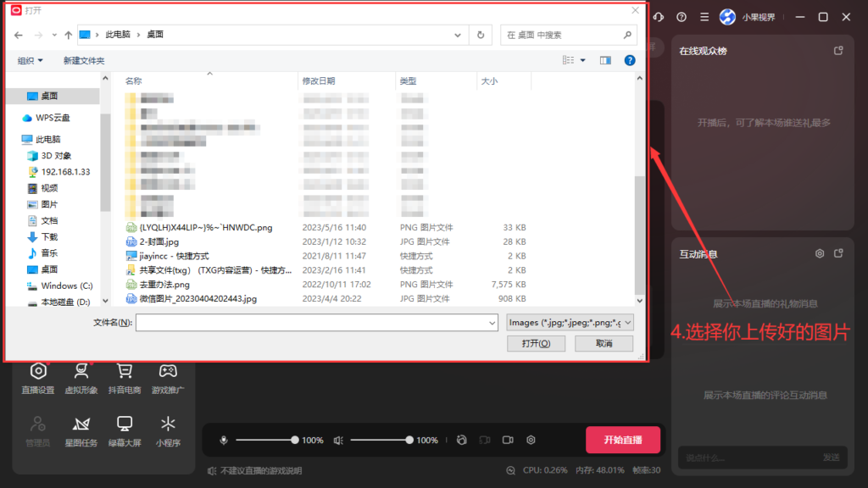Open 虚拟形象 virtual avatar tool
Image resolution: width=868 pixels, height=488 pixels.
81,377
